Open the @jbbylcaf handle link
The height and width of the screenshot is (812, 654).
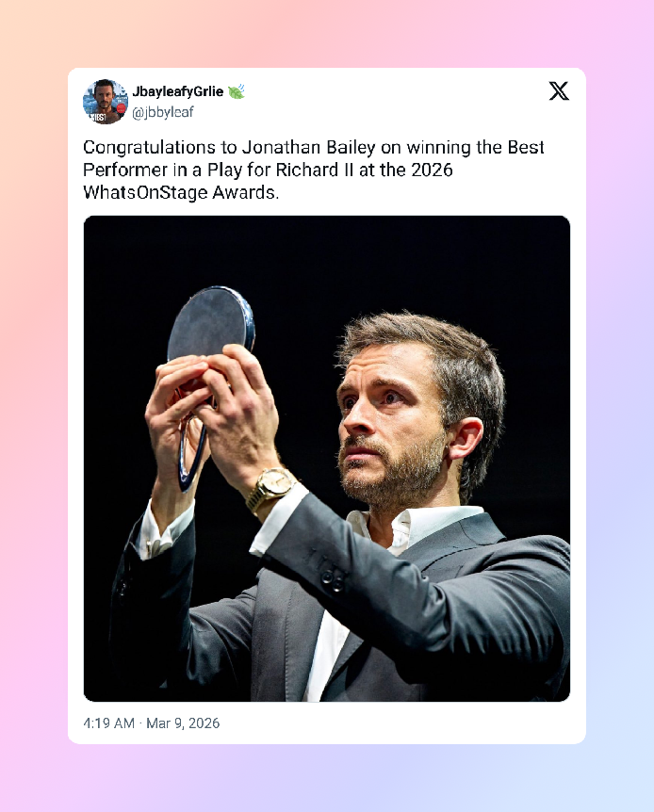(163, 111)
